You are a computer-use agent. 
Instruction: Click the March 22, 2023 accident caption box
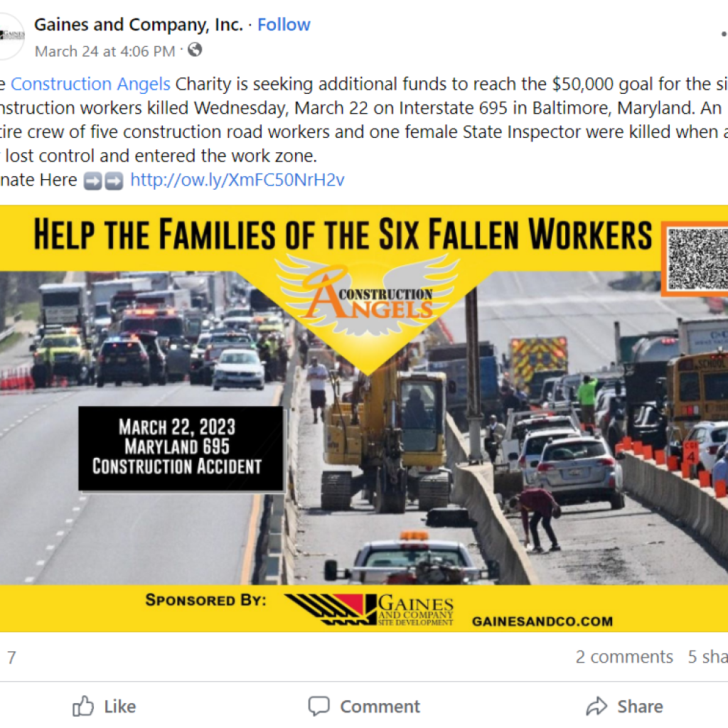coord(181,448)
